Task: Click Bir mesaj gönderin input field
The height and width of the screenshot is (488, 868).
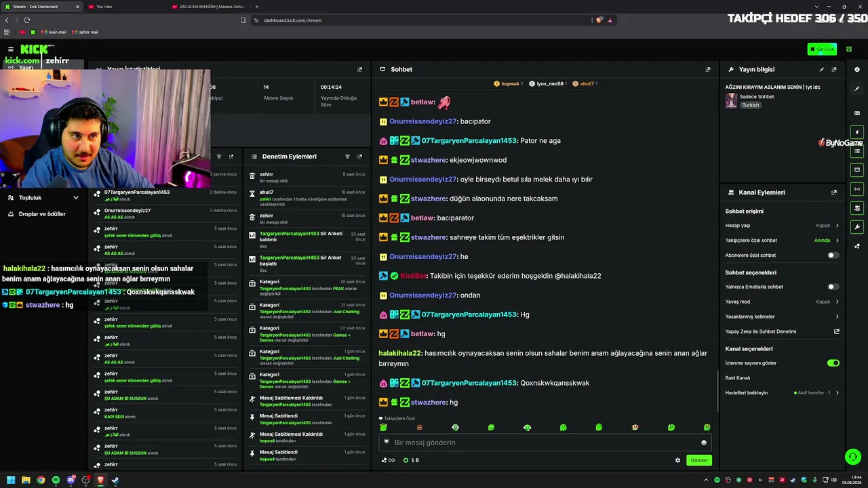Action: tap(545, 443)
